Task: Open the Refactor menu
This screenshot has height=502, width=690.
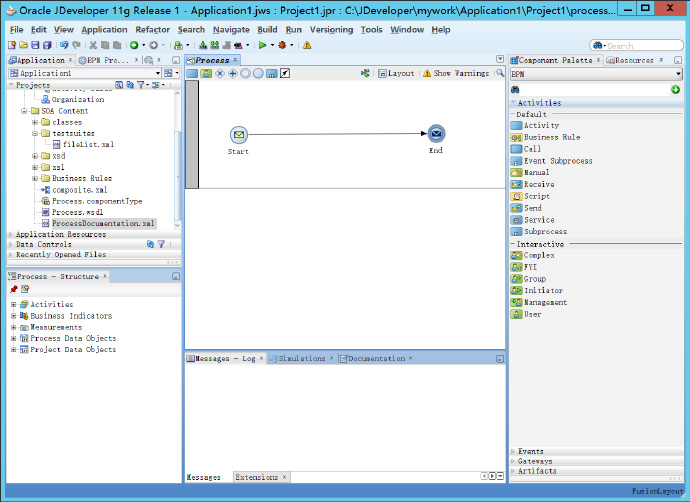Action: point(152,29)
